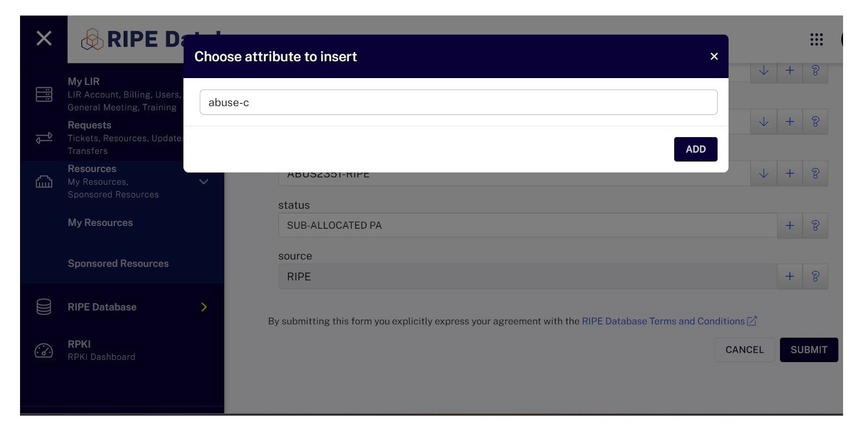Open the apps grid icon in the header
The image size is (868, 432).
point(816,39)
